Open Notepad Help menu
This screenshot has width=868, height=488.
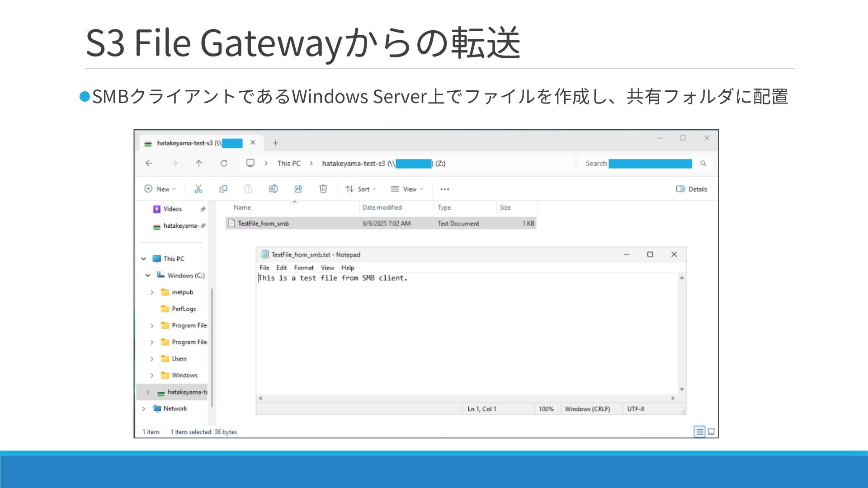tap(348, 268)
